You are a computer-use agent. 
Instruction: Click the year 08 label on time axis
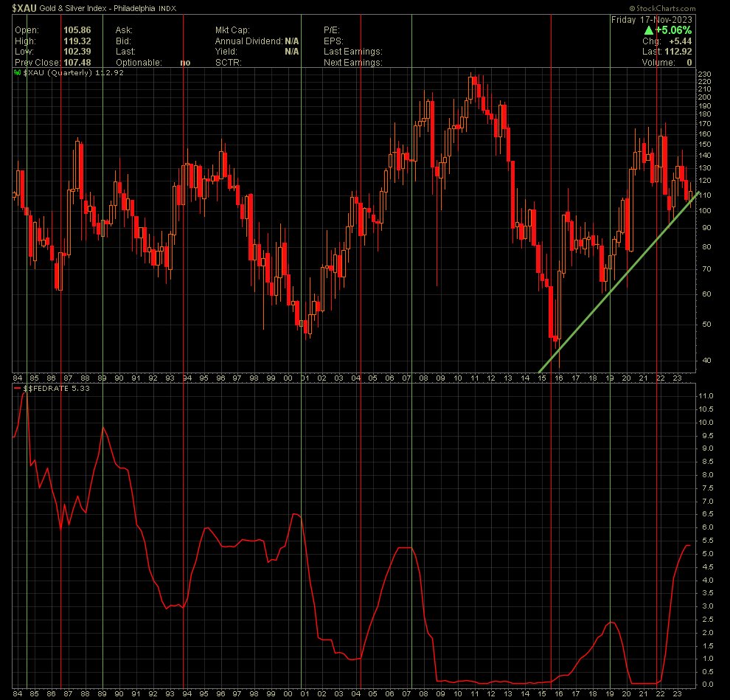[x=423, y=378]
